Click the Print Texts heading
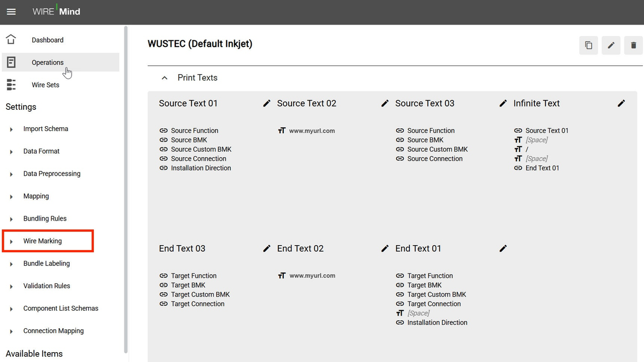 [198, 78]
